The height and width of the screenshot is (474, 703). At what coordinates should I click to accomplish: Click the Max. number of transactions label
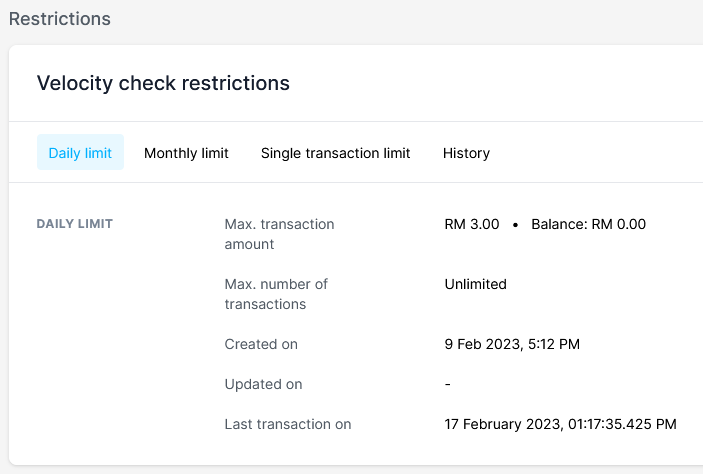coord(276,294)
